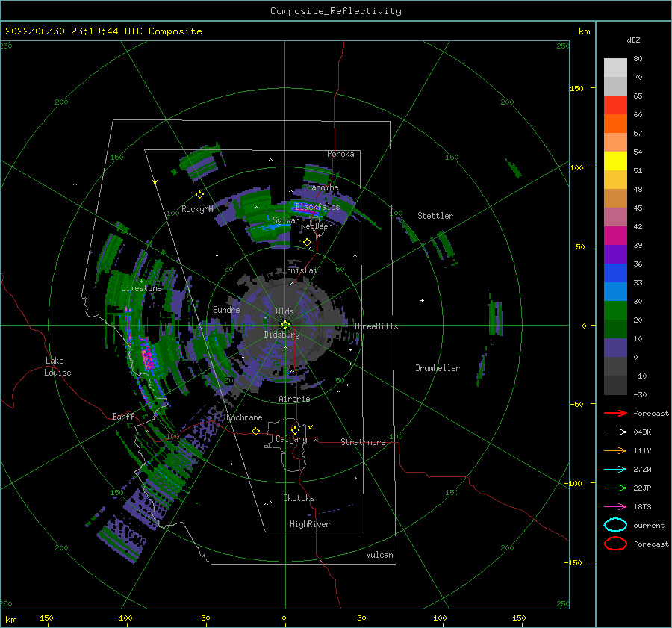Select the -30 dBZ dark grey swatch
672x628 pixels.
(x=615, y=385)
